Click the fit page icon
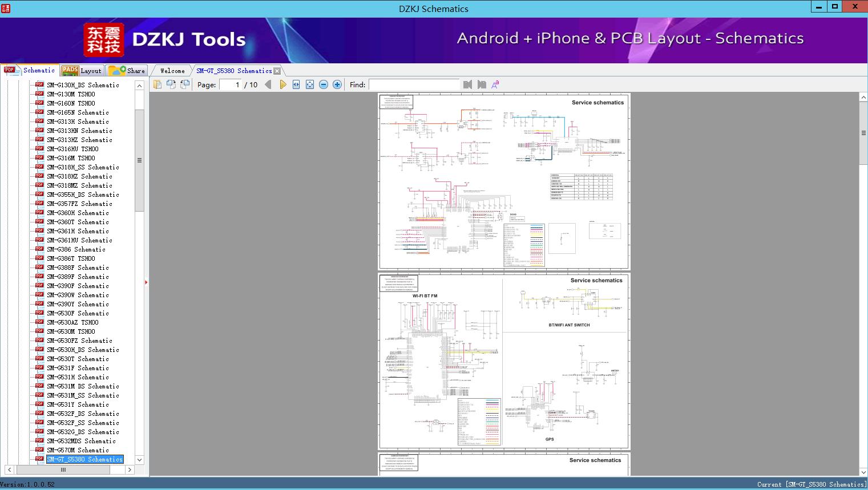The height and width of the screenshot is (490, 868). pyautogui.click(x=310, y=84)
